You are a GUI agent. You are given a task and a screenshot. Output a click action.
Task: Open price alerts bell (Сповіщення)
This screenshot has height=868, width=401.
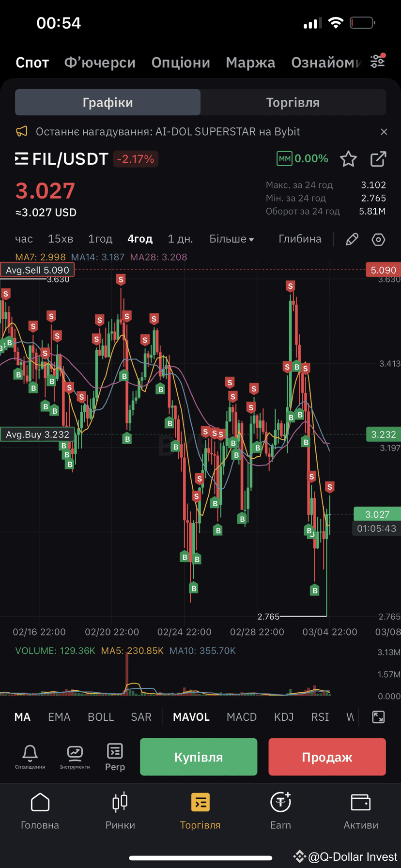pos(30,758)
